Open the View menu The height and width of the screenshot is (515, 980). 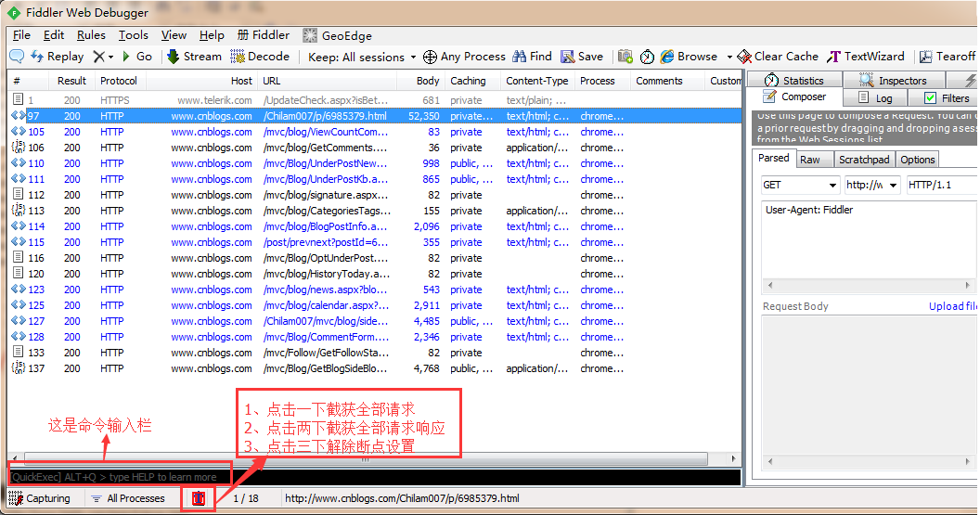(x=174, y=35)
